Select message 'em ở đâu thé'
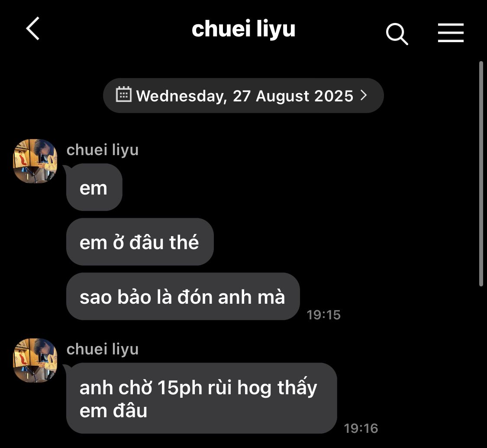The height and width of the screenshot is (448, 487). (x=140, y=242)
